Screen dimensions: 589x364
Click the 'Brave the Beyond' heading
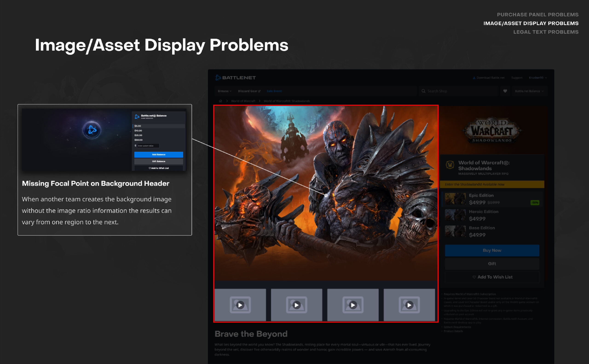[251, 334]
